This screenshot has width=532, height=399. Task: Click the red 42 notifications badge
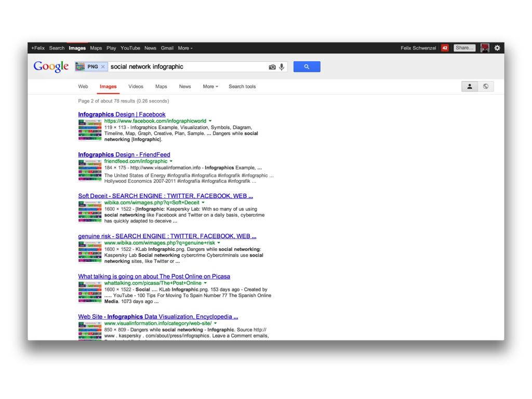pos(445,48)
